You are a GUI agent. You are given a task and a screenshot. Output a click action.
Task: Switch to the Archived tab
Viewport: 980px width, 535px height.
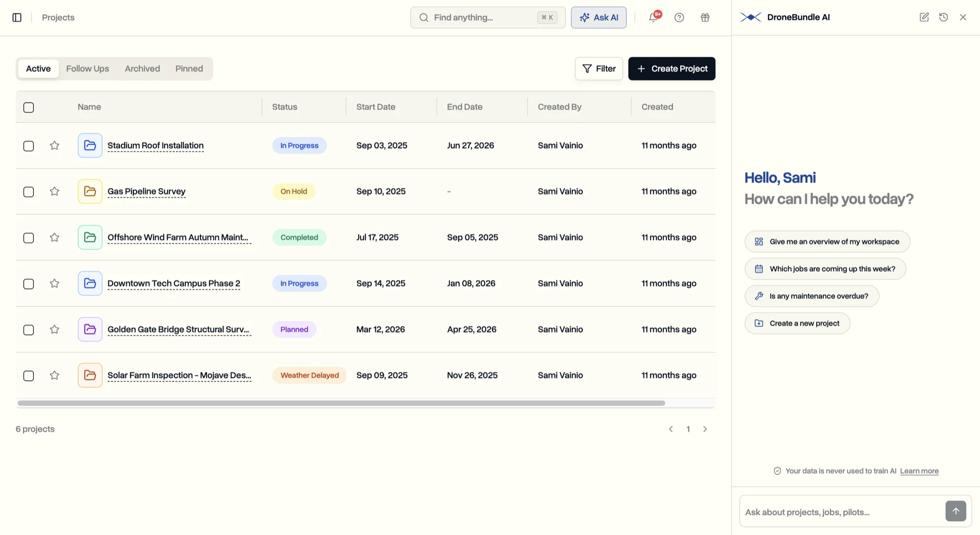(x=142, y=69)
